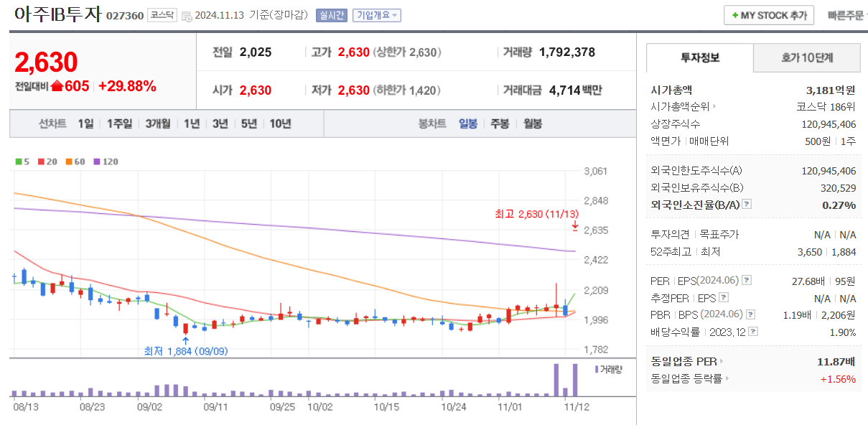This screenshot has height=425, width=868.
Task: Click the red down arrow under 최고 2,630
Action: 575,225
